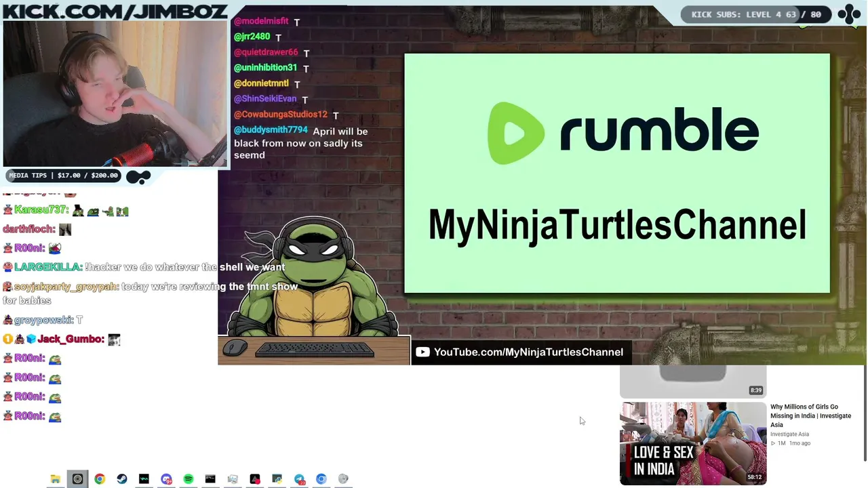Open the grey round icon on taskbar
The width and height of the screenshot is (868, 488).
point(343,479)
